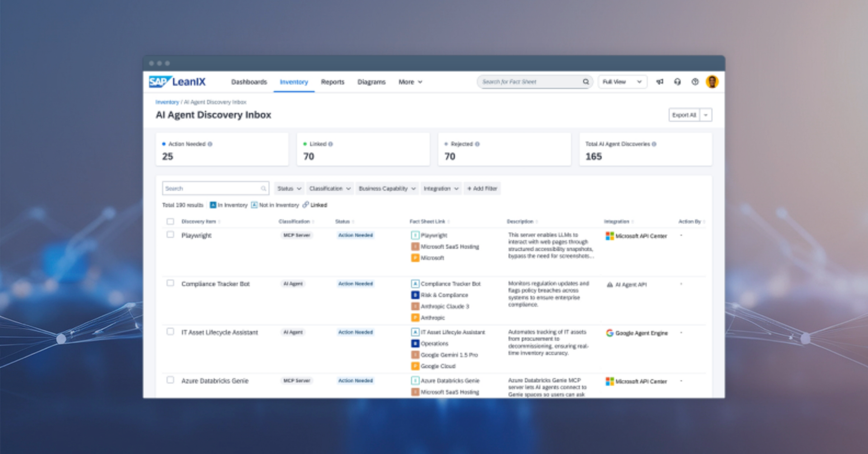Click info icon next to Linked count

click(x=330, y=144)
